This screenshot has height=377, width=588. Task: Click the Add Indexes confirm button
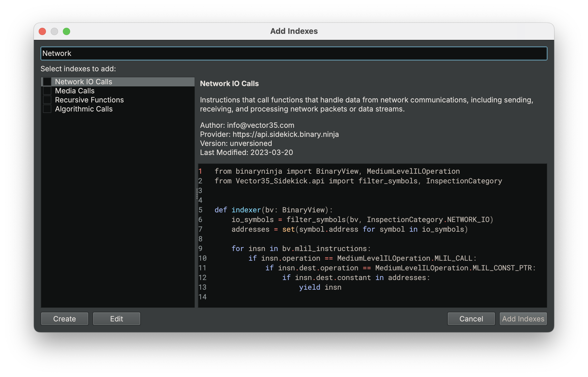(523, 319)
